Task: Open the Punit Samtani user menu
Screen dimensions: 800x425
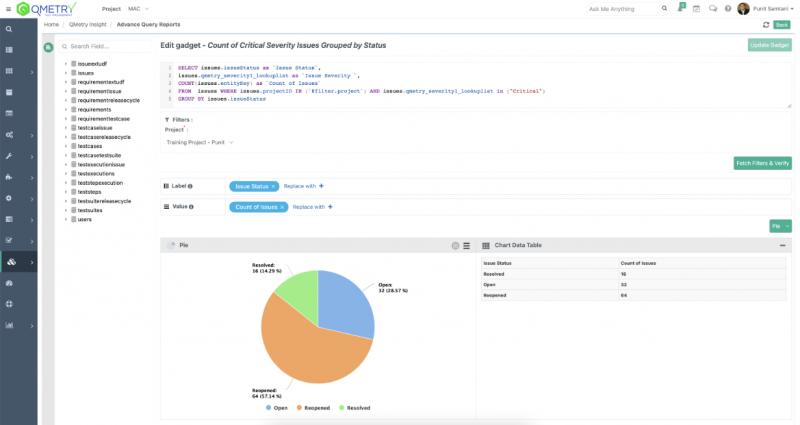Action: 765,8
